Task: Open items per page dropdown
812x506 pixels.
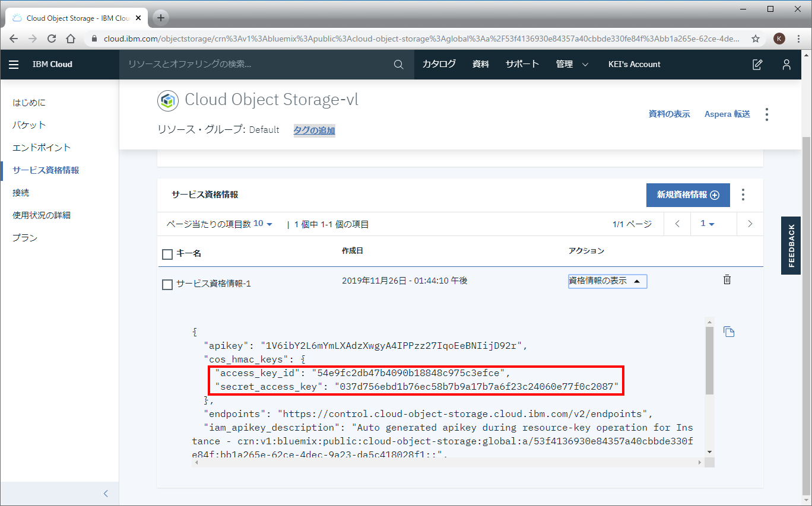Action: (263, 224)
